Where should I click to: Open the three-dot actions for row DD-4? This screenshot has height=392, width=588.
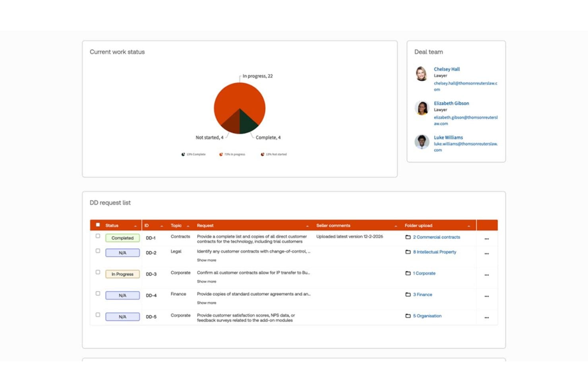coord(487,297)
